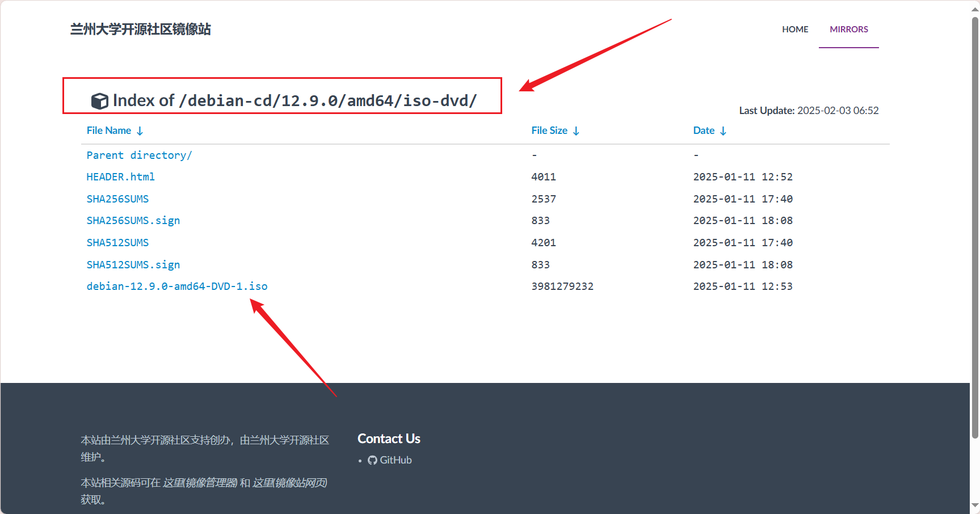Click the scrollbar up arrow
980x514 pixels.
(975, 9)
